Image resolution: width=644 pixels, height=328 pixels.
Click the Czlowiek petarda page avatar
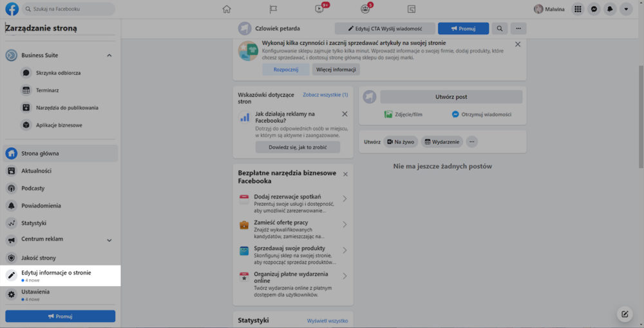point(245,29)
